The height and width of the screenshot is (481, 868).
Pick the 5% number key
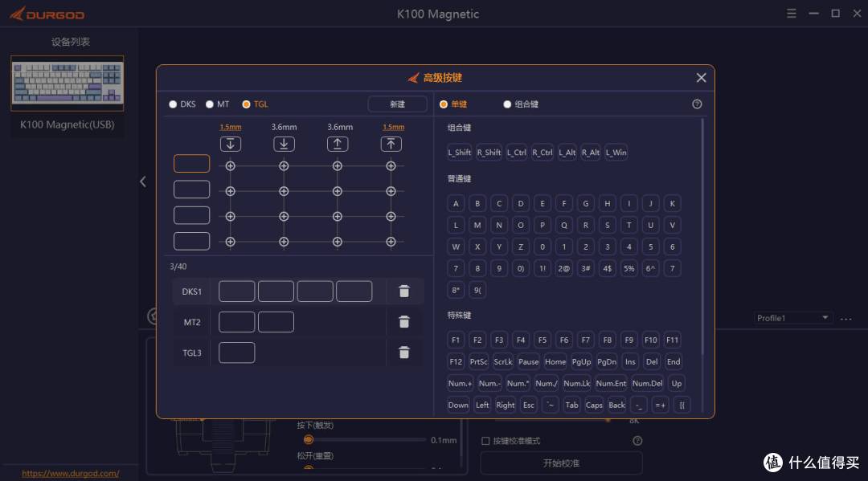coord(628,269)
